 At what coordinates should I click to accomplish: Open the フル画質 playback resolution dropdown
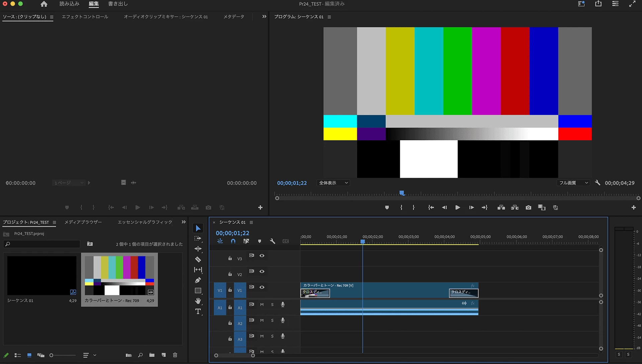(573, 183)
